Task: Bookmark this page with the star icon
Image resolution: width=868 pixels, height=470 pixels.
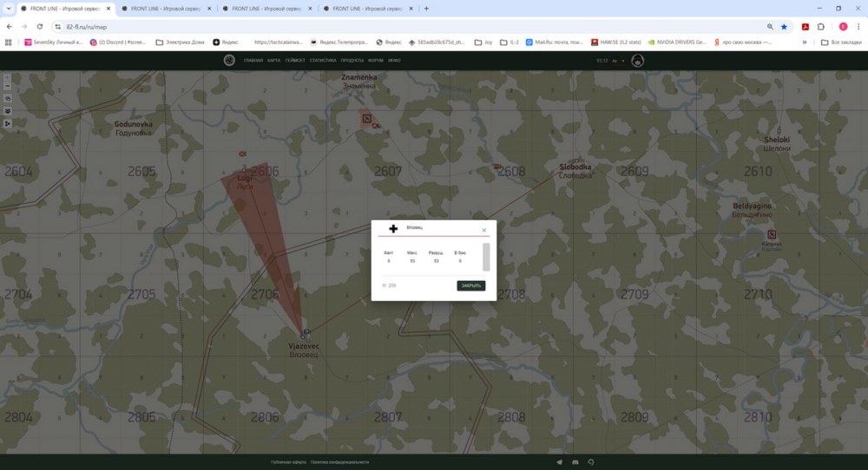Action: click(x=784, y=27)
